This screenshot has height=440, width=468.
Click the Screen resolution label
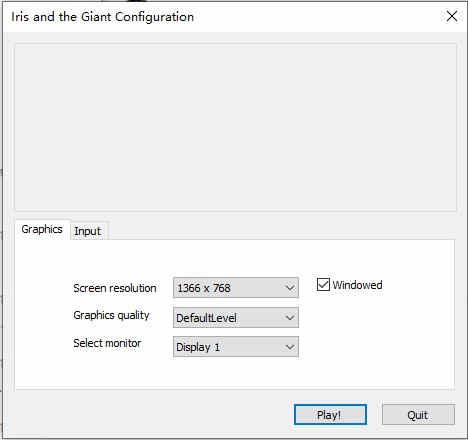(x=115, y=288)
